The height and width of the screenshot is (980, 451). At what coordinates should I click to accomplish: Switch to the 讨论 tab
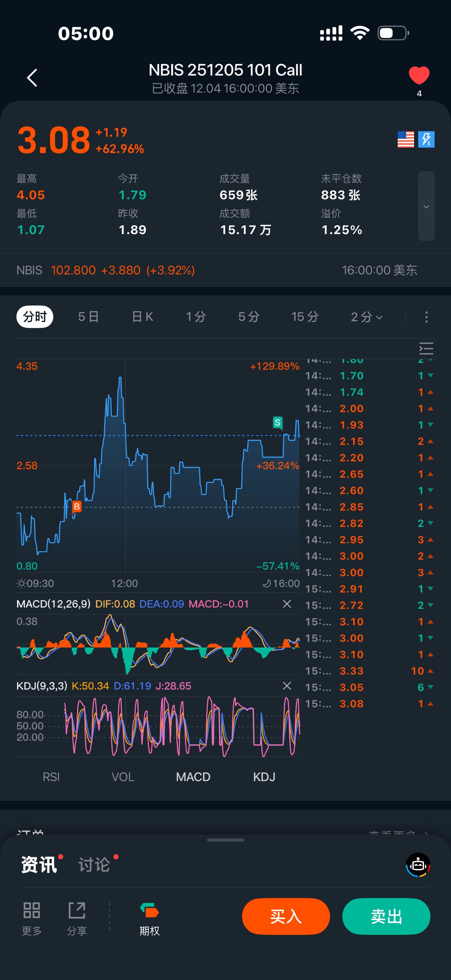[94, 865]
